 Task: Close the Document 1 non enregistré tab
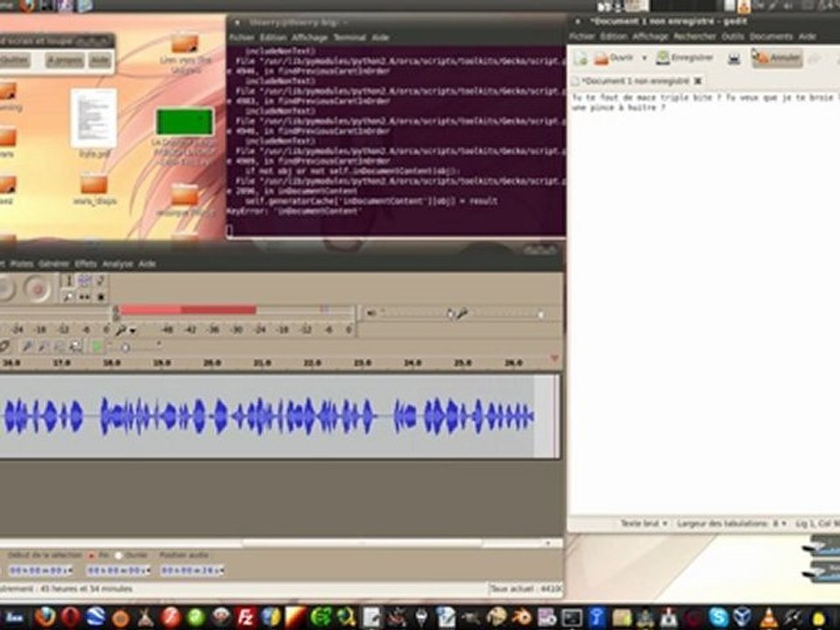(697, 80)
